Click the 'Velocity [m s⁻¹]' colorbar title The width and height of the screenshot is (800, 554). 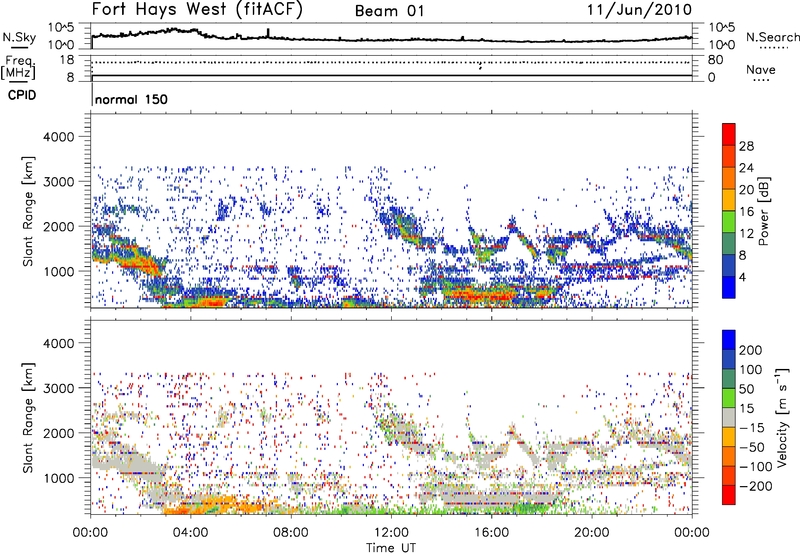[x=782, y=417]
